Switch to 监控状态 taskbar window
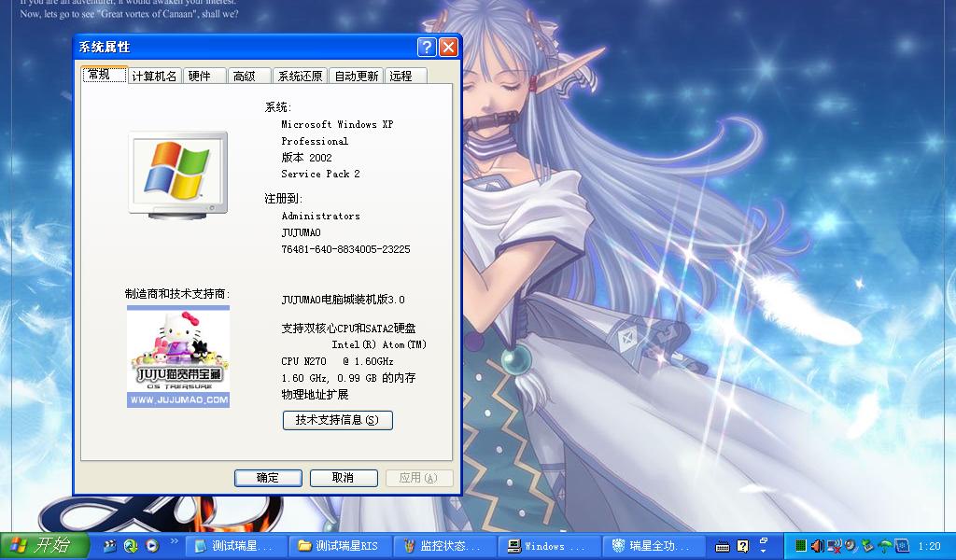Viewport: 956px width, 560px height. (443, 546)
